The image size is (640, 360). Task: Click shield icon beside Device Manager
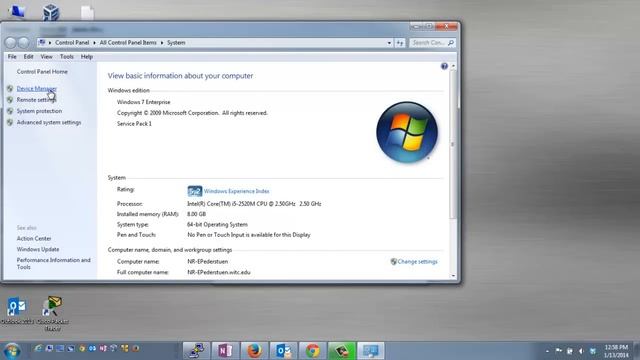point(10,89)
